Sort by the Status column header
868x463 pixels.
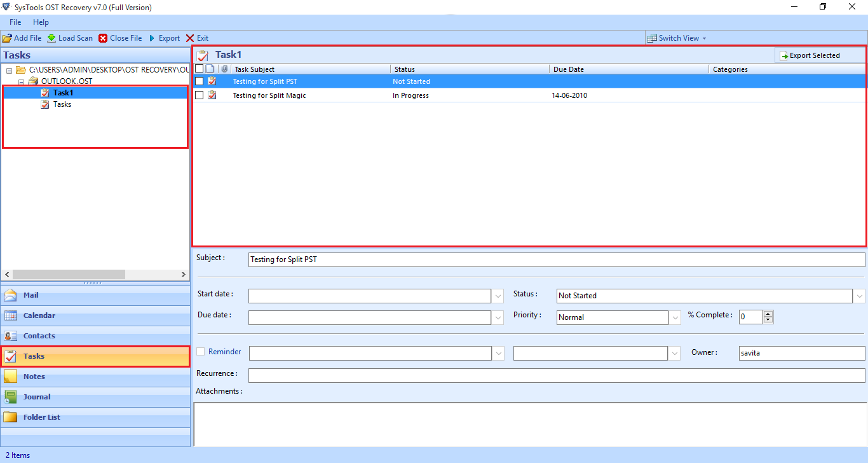[x=470, y=69]
